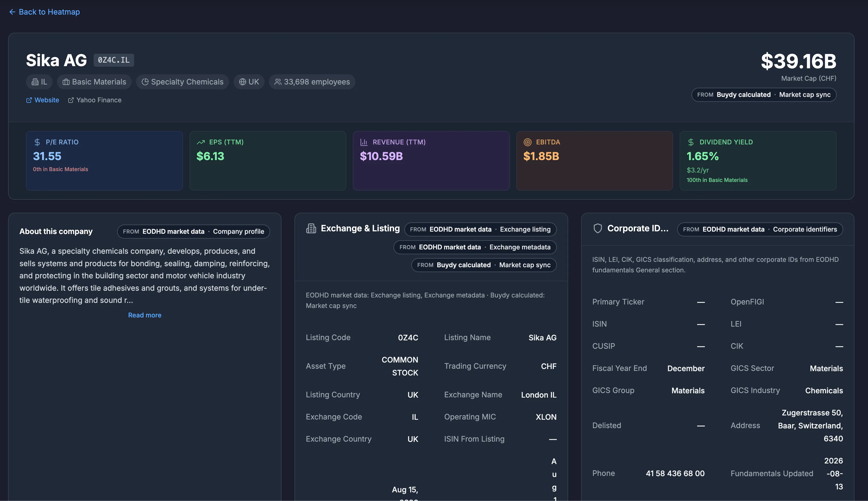
Task: Click the Exchange listing source badge
Action: [480, 229]
